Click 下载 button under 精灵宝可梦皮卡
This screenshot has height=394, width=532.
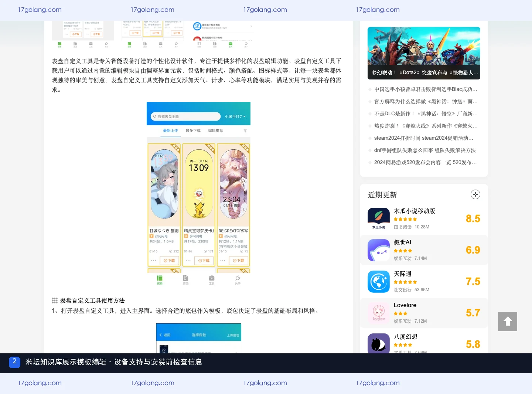click(x=204, y=261)
